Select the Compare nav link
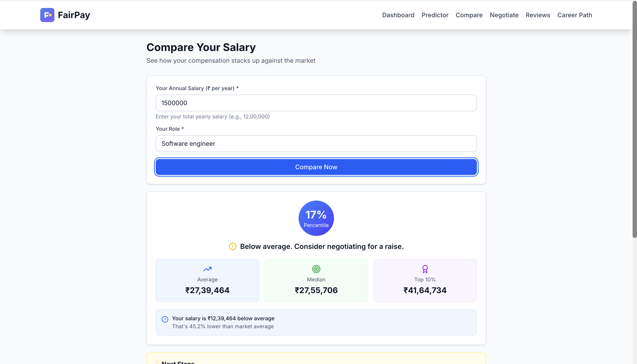The width and height of the screenshot is (637, 364). coord(469,15)
